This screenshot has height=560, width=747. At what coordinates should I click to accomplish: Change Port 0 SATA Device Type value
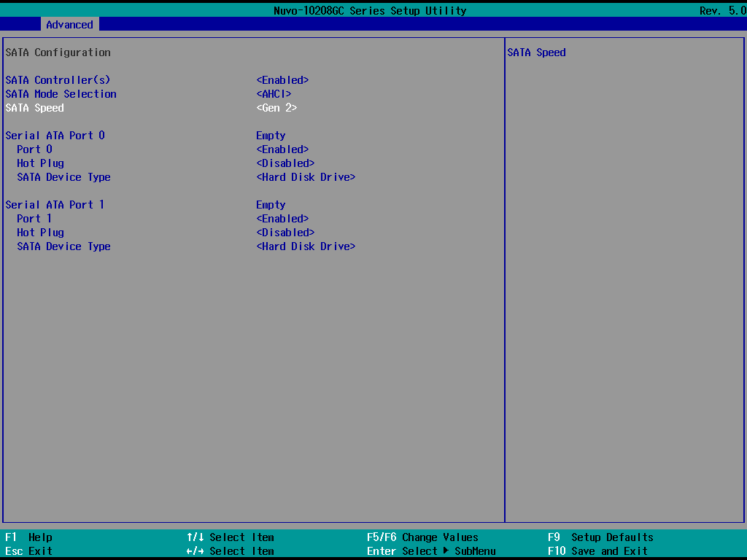pyautogui.click(x=306, y=177)
